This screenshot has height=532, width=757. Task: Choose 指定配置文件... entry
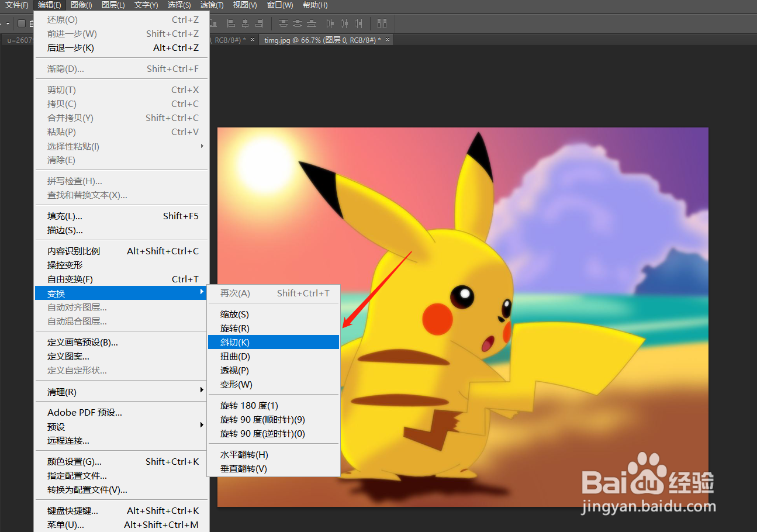coord(121,476)
